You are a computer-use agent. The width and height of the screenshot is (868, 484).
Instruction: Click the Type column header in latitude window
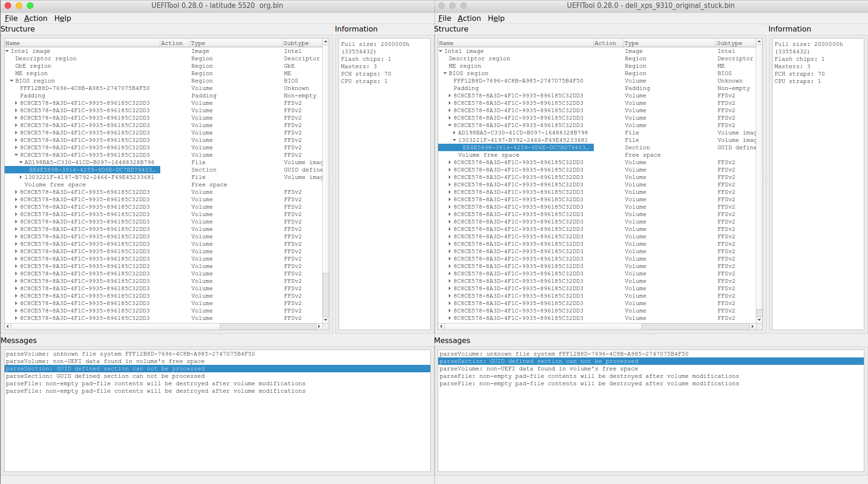click(236, 43)
